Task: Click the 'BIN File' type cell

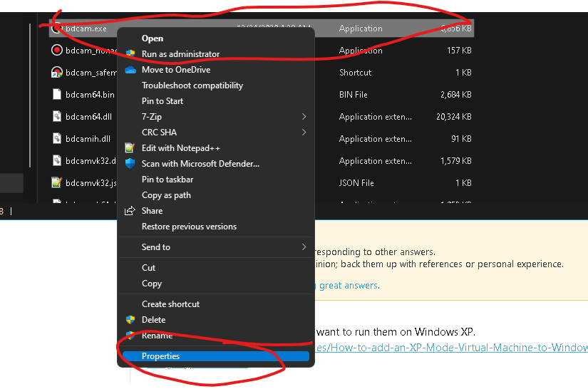Action: (354, 95)
